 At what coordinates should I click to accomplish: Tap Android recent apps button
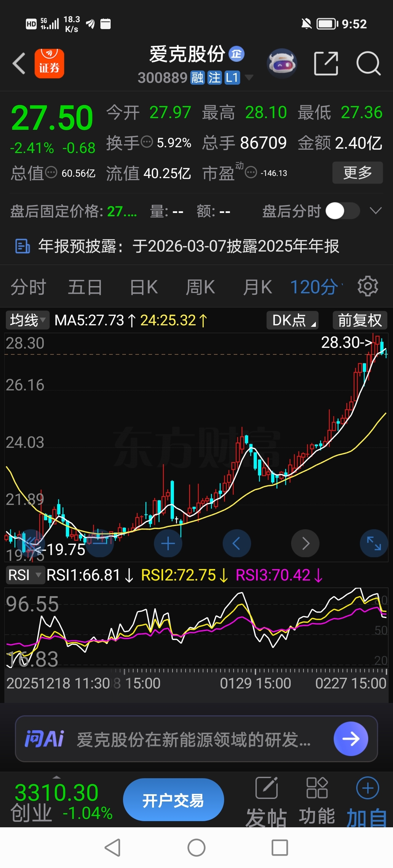pos(280,848)
